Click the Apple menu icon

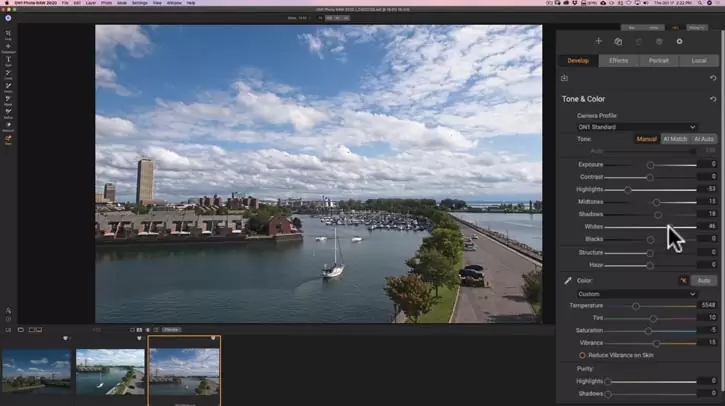[x=6, y=3]
